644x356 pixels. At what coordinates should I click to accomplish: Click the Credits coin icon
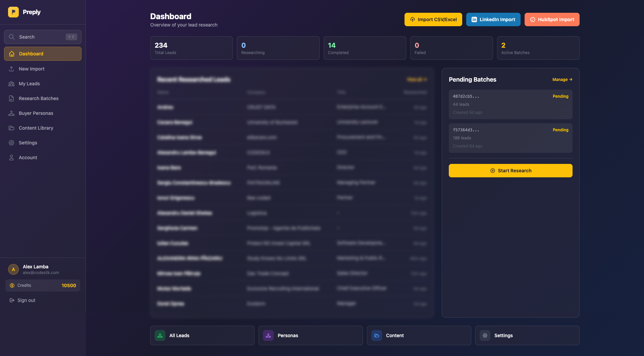click(12, 285)
